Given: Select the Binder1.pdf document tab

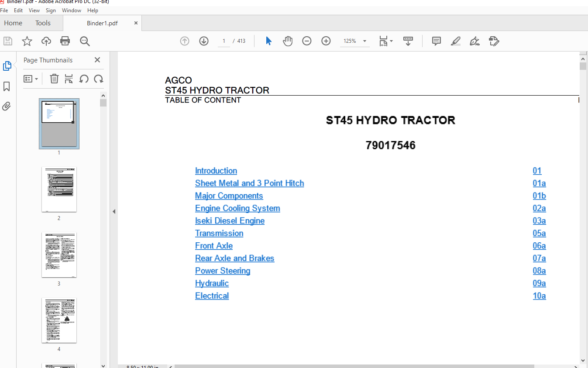Looking at the screenshot, I should coord(102,23).
